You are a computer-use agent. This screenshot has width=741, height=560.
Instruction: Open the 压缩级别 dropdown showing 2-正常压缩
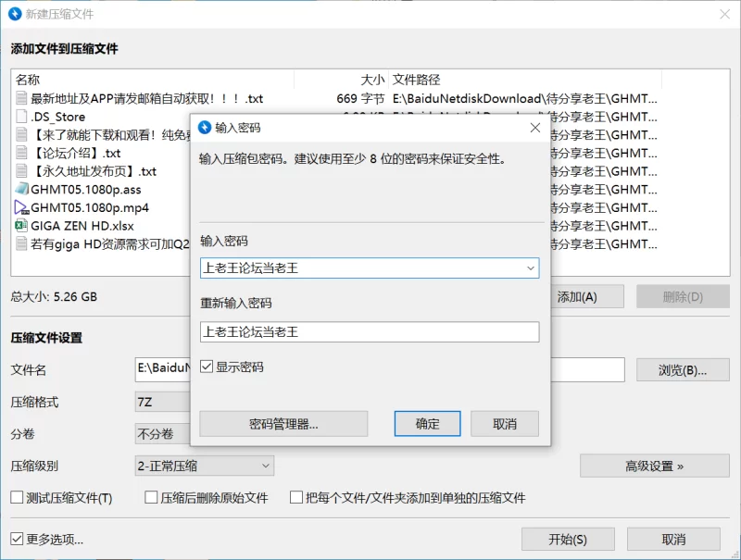point(204,466)
